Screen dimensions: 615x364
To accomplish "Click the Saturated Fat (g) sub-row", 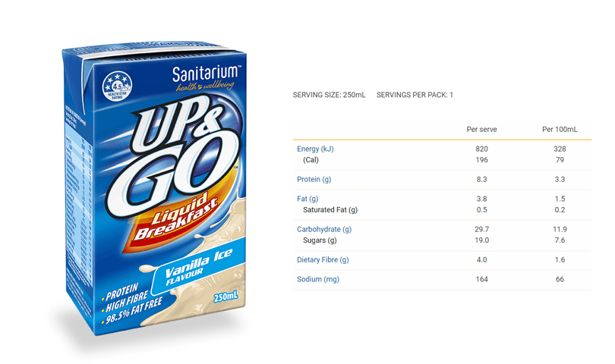I will [x=330, y=209].
